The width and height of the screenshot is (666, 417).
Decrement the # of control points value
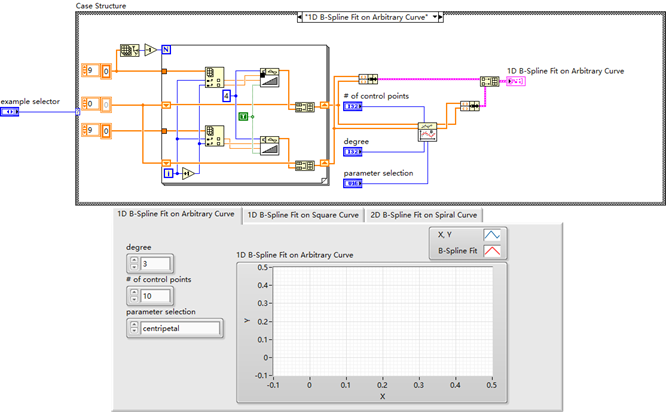(x=133, y=301)
